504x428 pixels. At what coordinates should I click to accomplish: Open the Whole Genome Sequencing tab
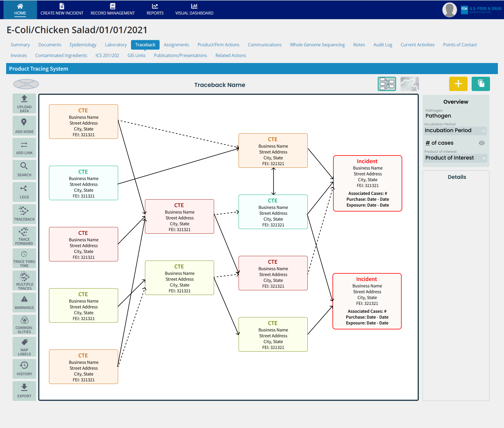click(317, 45)
